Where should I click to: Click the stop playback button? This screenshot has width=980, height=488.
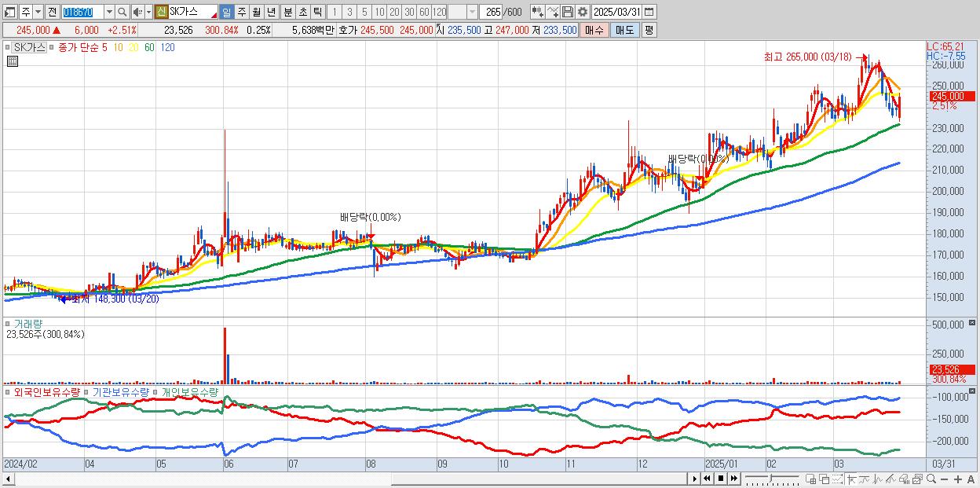pyautogui.click(x=721, y=479)
